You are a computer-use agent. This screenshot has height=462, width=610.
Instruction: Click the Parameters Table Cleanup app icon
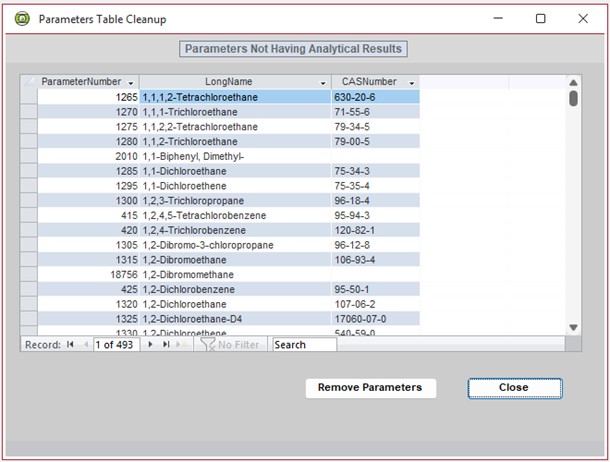(22, 19)
